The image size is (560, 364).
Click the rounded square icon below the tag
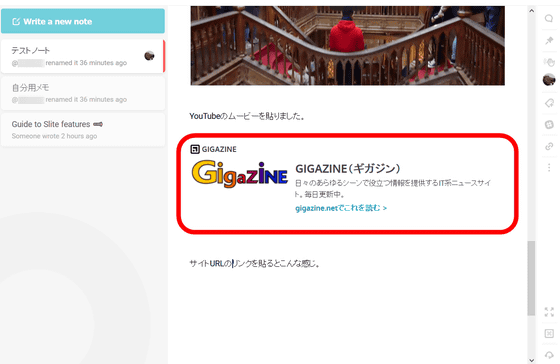point(549,124)
